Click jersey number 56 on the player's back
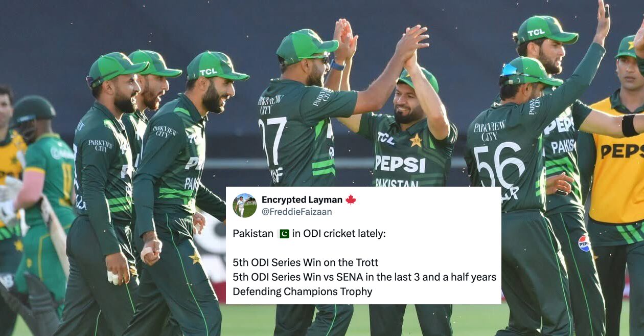The height and width of the screenshot is (336, 644). click(499, 165)
